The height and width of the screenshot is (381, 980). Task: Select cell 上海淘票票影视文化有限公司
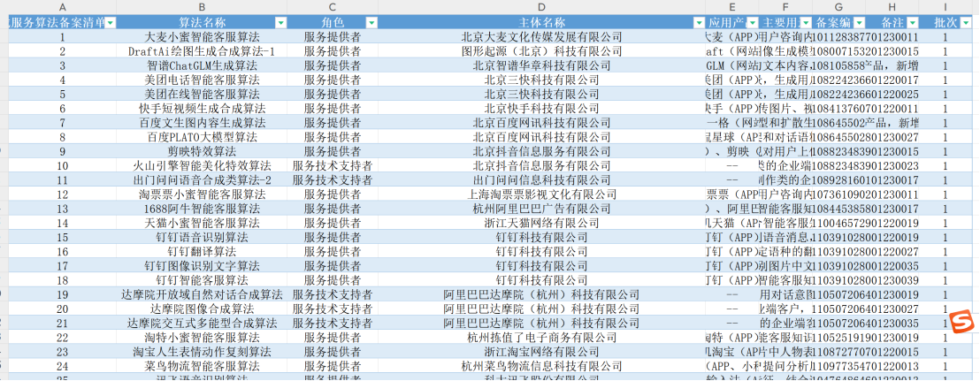(541, 194)
